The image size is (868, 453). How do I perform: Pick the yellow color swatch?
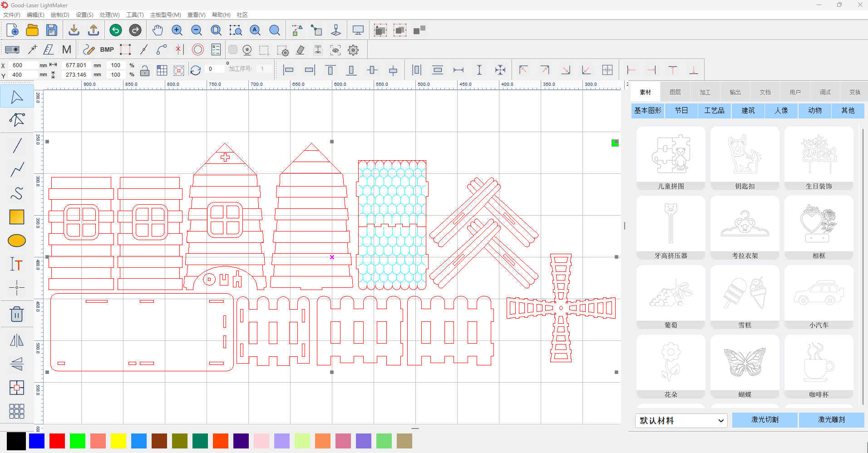point(118,441)
